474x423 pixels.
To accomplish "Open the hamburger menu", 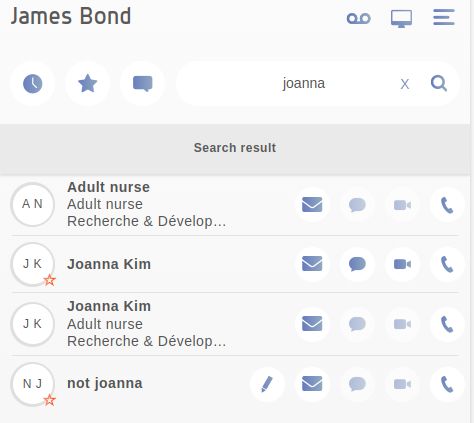I will pos(444,17).
